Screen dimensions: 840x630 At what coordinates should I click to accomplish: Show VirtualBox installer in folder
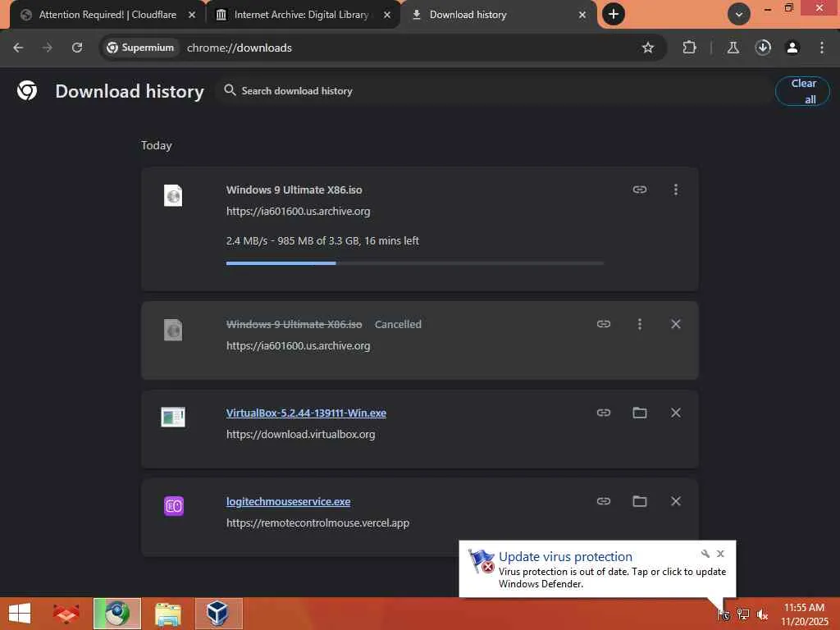point(640,413)
